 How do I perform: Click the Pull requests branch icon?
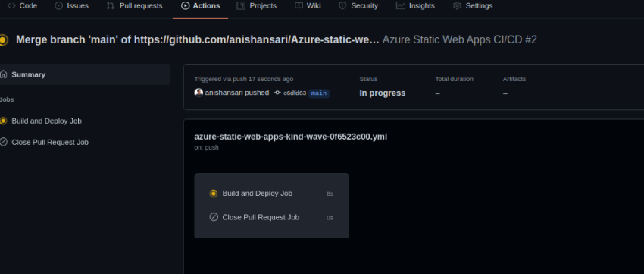point(110,6)
